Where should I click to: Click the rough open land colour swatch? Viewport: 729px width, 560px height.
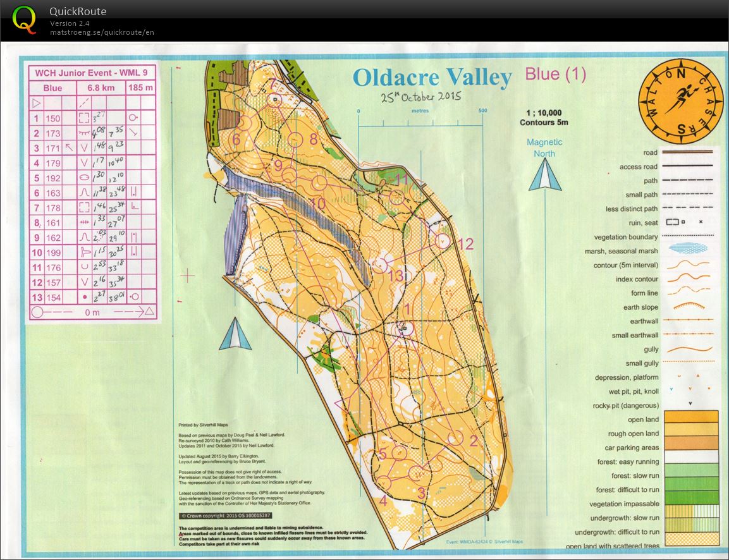pyautogui.click(x=691, y=430)
